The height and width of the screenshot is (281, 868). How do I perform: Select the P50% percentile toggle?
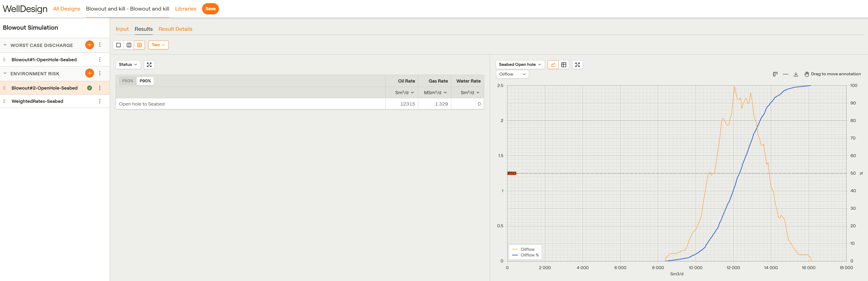coord(127,81)
